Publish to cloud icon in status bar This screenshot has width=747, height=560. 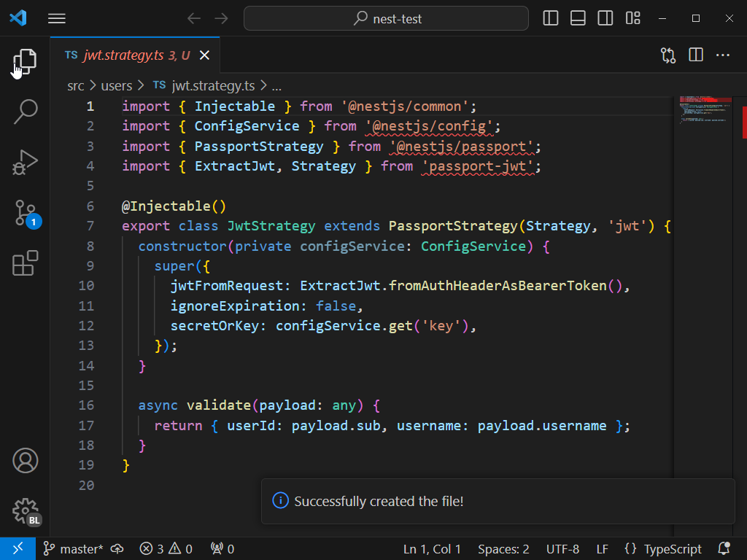pos(117,549)
